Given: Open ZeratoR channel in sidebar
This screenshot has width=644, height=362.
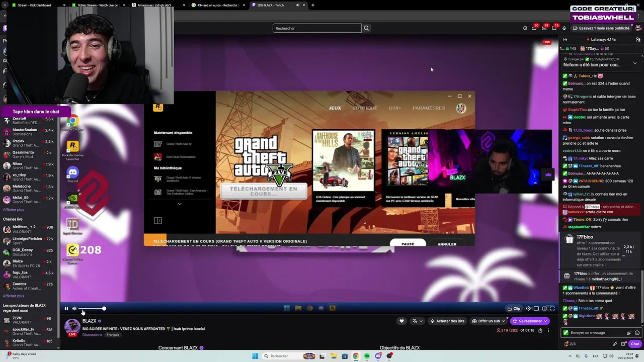Looking at the screenshot, I should tap(29, 121).
